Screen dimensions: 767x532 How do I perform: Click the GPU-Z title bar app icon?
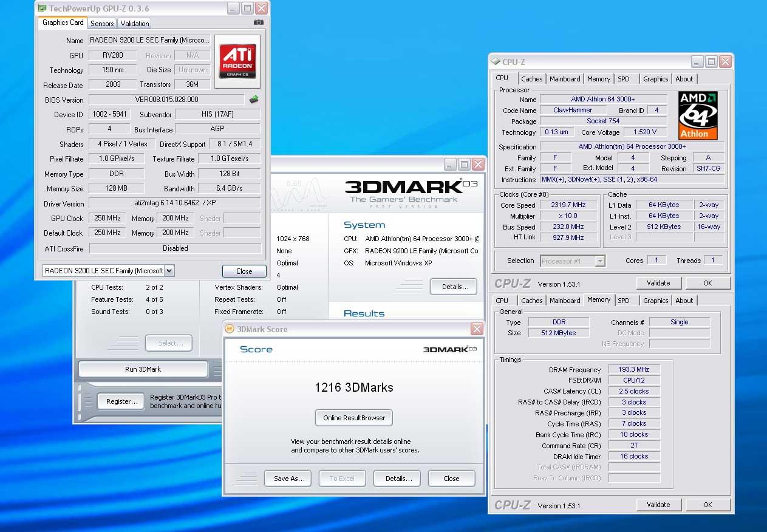click(42, 9)
